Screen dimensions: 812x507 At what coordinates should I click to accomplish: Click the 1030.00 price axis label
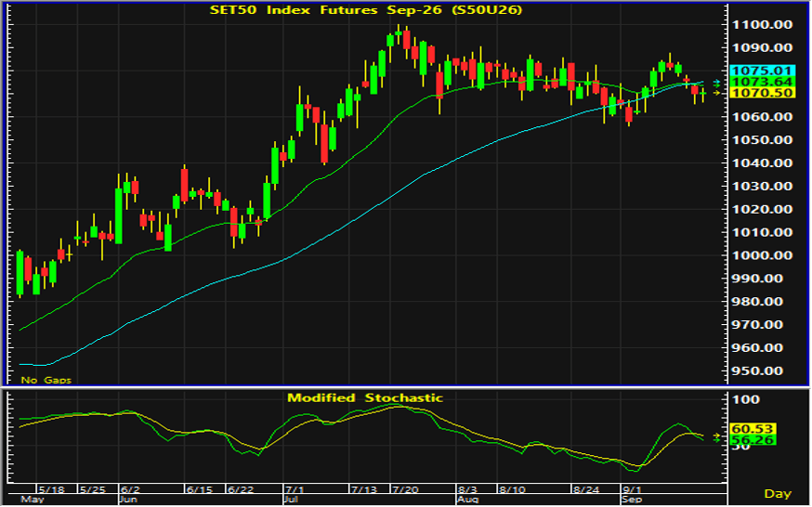762,187
